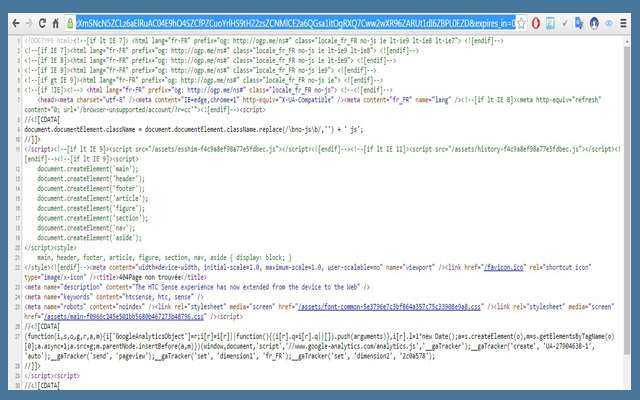
Task: Click the line "document.createElement('section');"
Action: [x=93, y=218]
